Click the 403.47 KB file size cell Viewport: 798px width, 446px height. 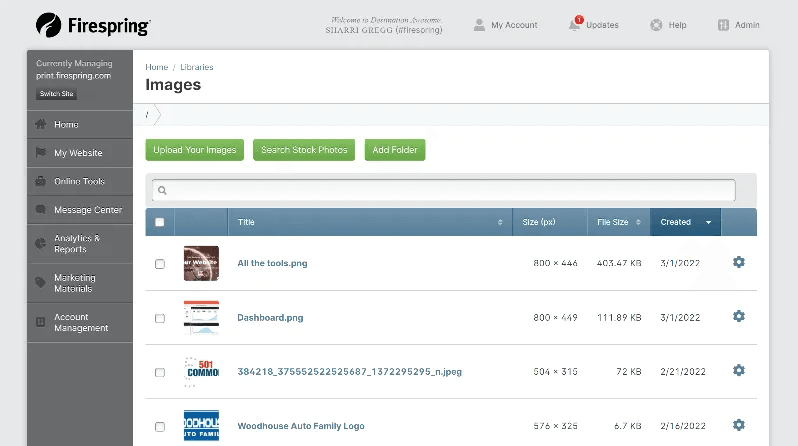(x=619, y=263)
